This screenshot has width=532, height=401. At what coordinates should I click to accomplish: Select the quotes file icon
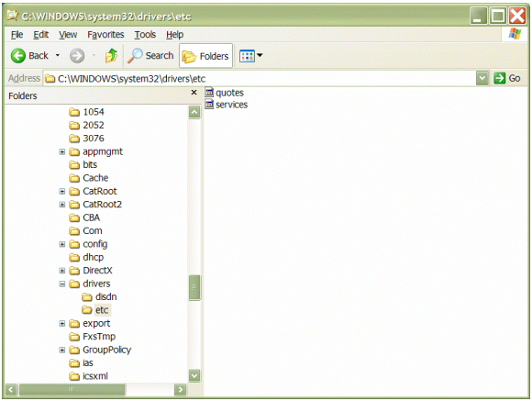tap(209, 93)
